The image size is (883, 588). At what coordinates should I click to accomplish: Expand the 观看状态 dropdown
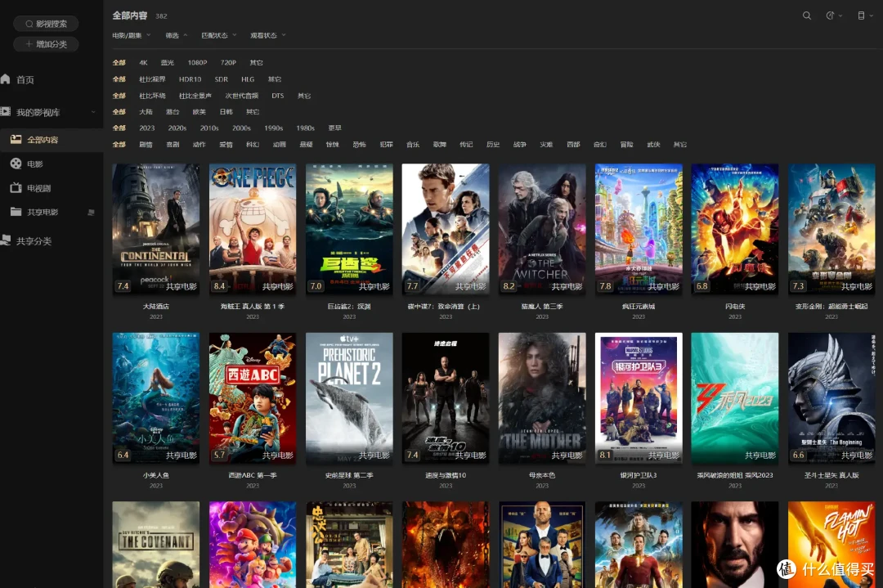(267, 35)
